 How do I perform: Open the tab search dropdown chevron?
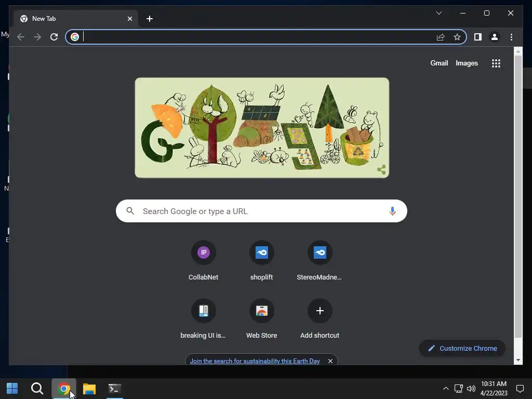pos(438,13)
